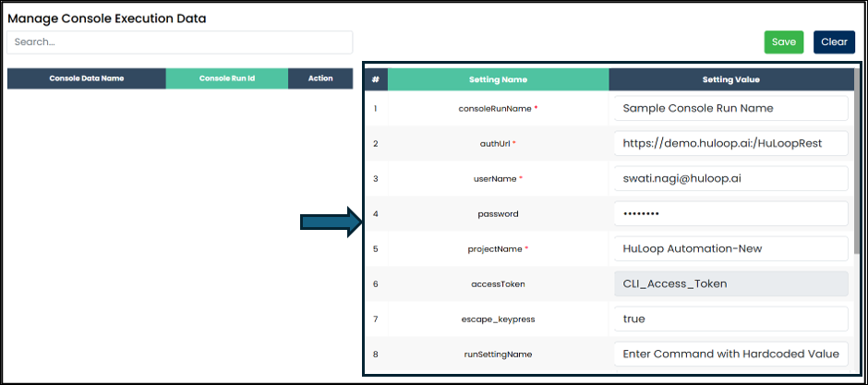Click the # column header
The image size is (868, 385).
375,79
